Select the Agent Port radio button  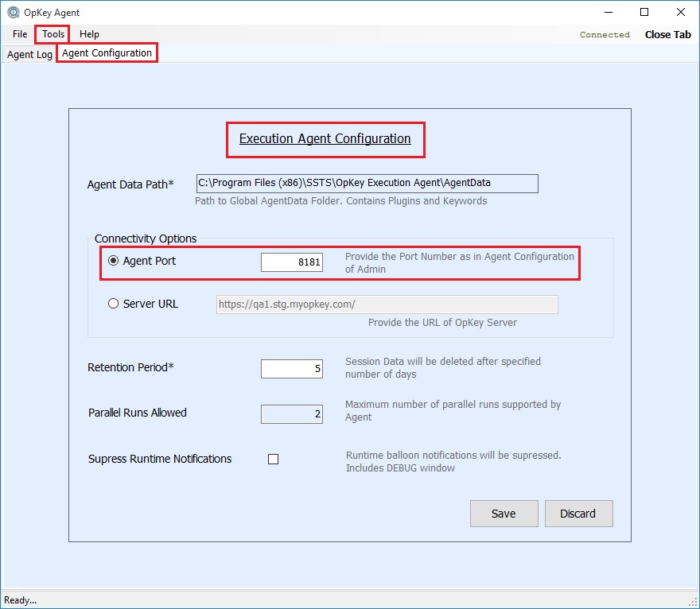114,261
